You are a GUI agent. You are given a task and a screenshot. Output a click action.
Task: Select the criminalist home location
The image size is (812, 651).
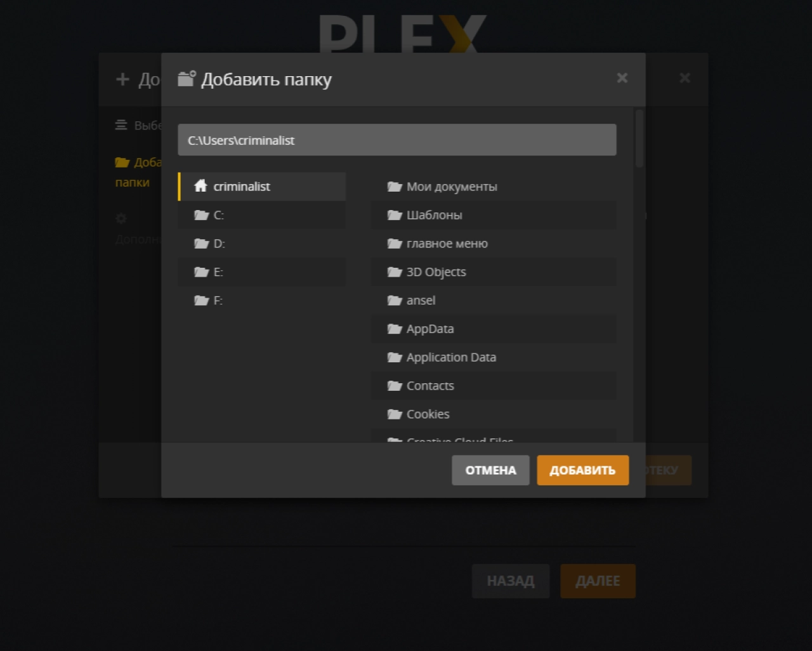tap(262, 187)
